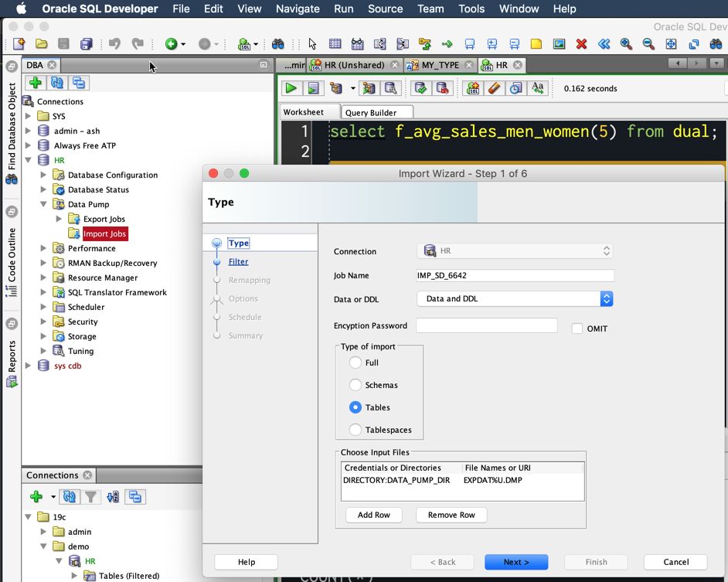
Task: Collapse the HR connection node
Action: [29, 160]
